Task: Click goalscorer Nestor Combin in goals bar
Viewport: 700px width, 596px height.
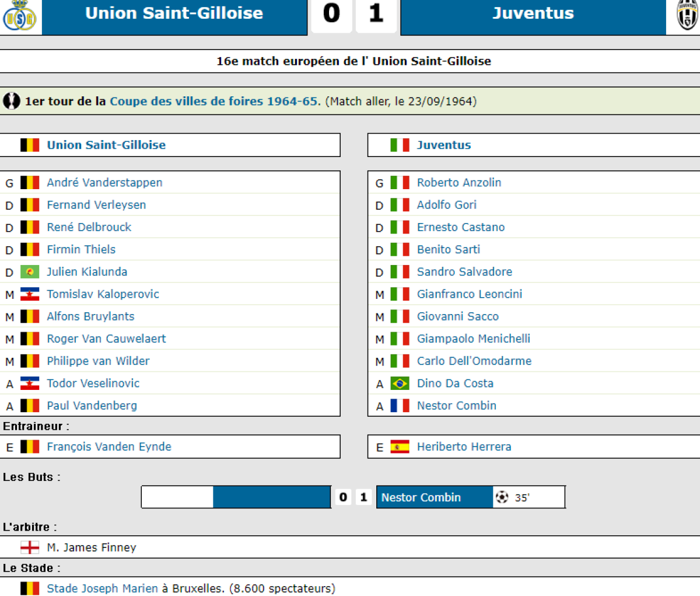Action: tap(421, 497)
